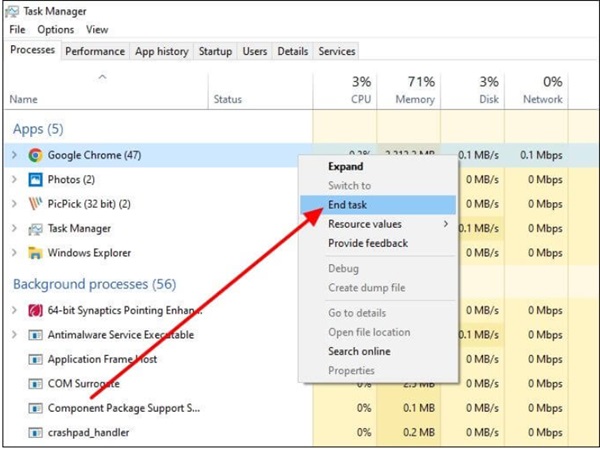Screen dimensions: 600x449
Task: Click the Task Manager row icon
Action: pyautogui.click(x=35, y=229)
